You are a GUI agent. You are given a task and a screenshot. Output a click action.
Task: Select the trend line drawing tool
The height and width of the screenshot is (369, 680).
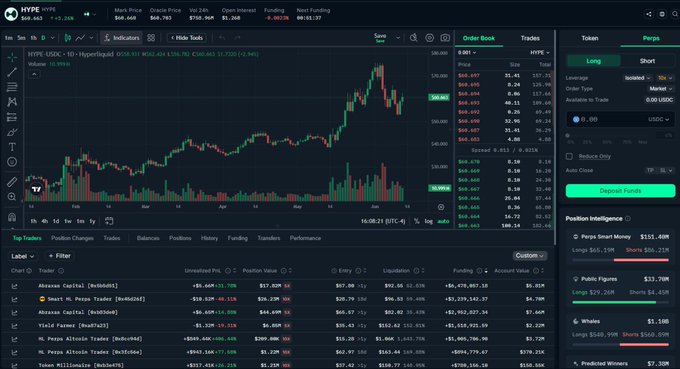click(x=12, y=72)
